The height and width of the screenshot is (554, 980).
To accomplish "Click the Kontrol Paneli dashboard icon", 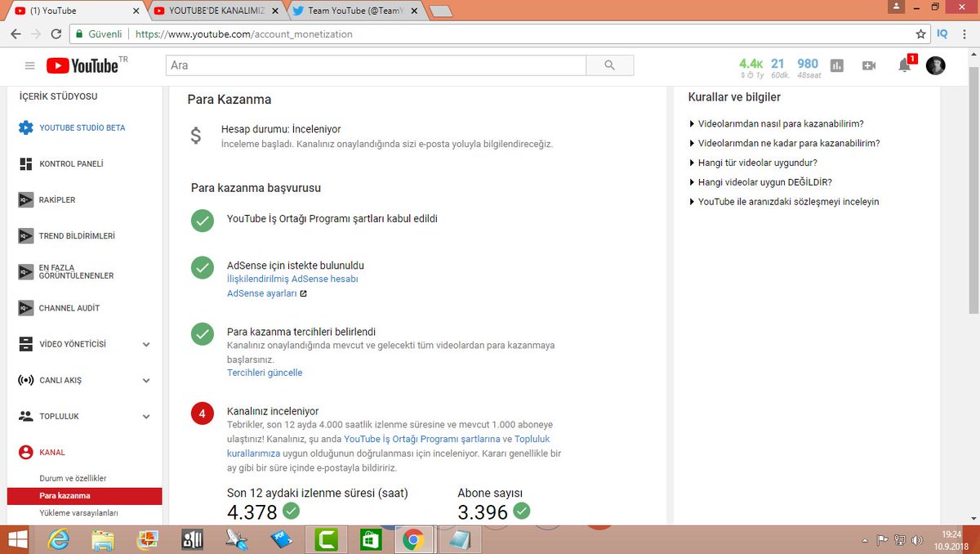I will point(25,163).
